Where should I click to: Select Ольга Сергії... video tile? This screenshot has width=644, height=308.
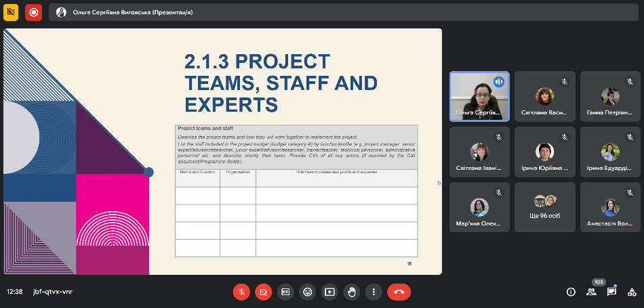pyautogui.click(x=479, y=96)
